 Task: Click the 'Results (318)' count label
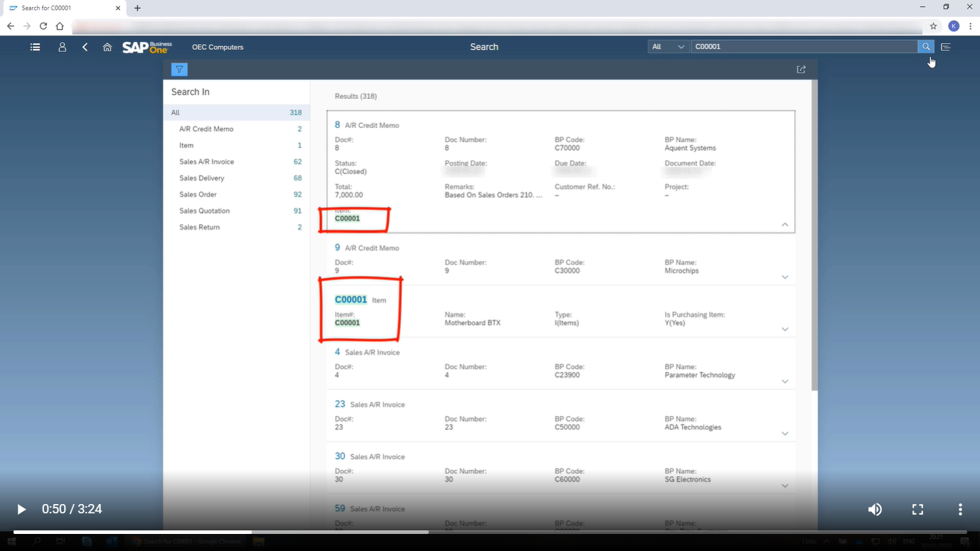coord(356,96)
